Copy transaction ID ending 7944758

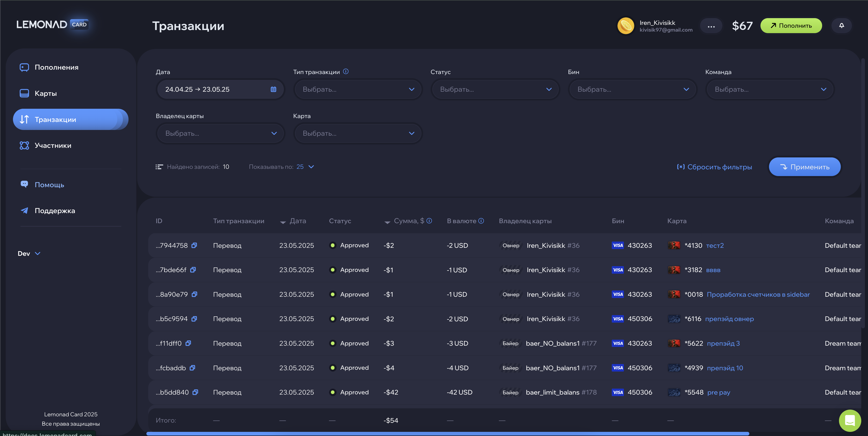tap(194, 245)
